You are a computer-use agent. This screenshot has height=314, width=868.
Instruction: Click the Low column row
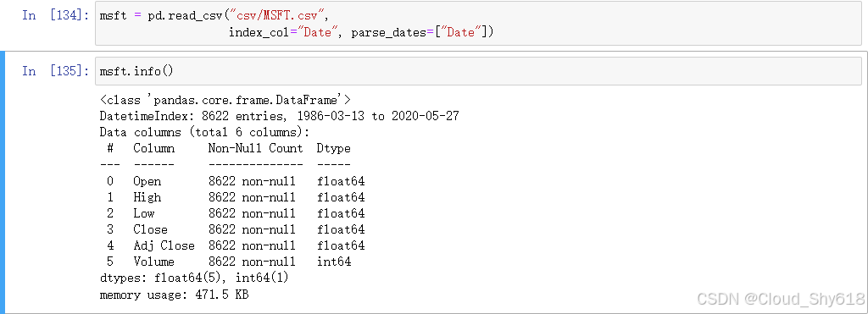pyautogui.click(x=235, y=213)
